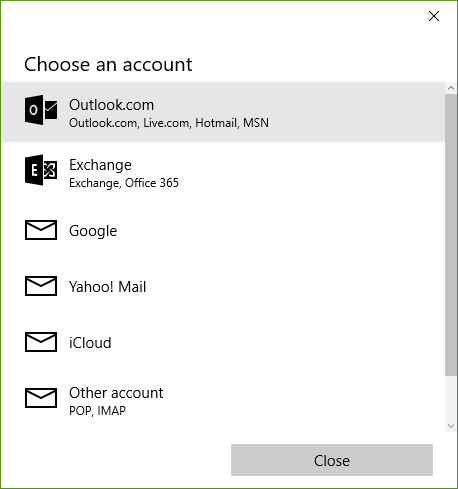Screen dimensions: 458x489
Task: Select the Outlook.com account title
Action: [111, 105]
